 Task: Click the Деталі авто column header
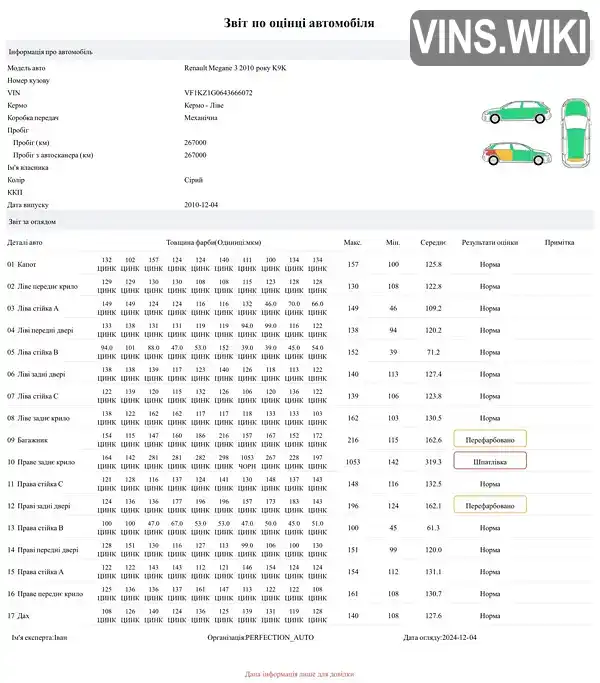25,242
